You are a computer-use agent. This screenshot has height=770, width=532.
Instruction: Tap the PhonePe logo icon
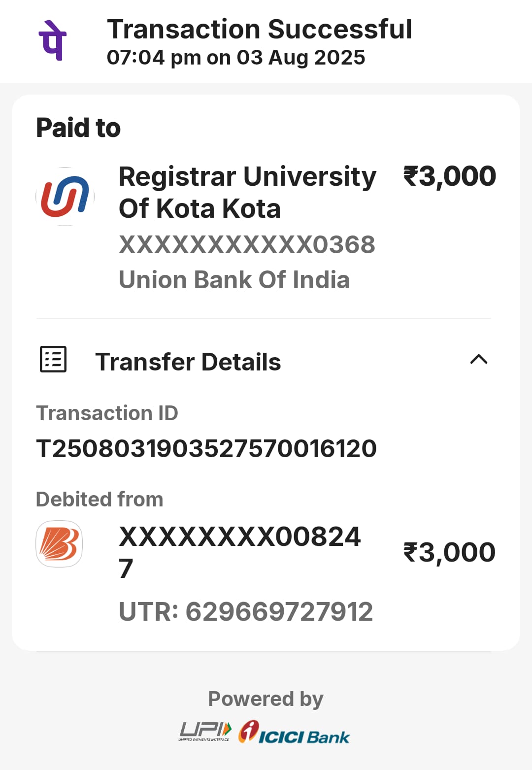[x=52, y=40]
